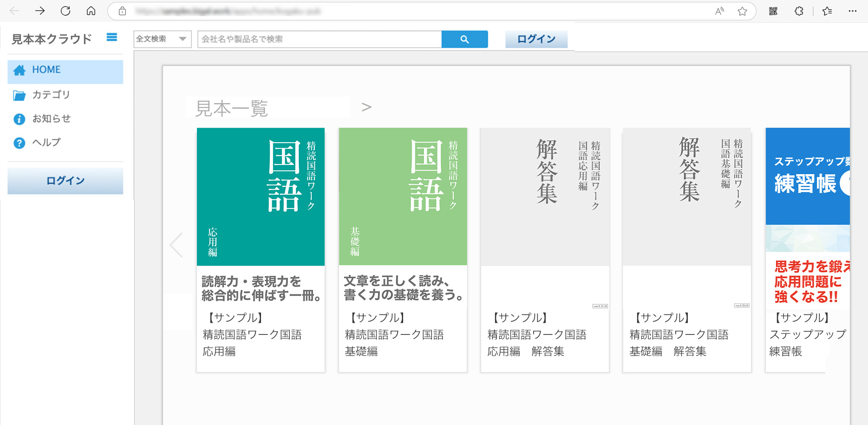The image size is (868, 425).
Task: Click the 会社名や製品名で検索 search field
Action: [320, 39]
